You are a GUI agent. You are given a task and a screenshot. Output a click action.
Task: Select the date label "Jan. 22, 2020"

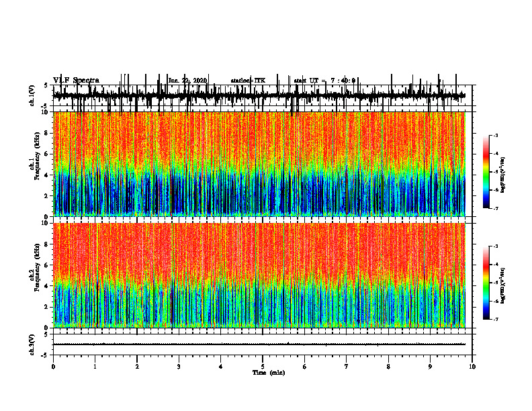point(187,81)
